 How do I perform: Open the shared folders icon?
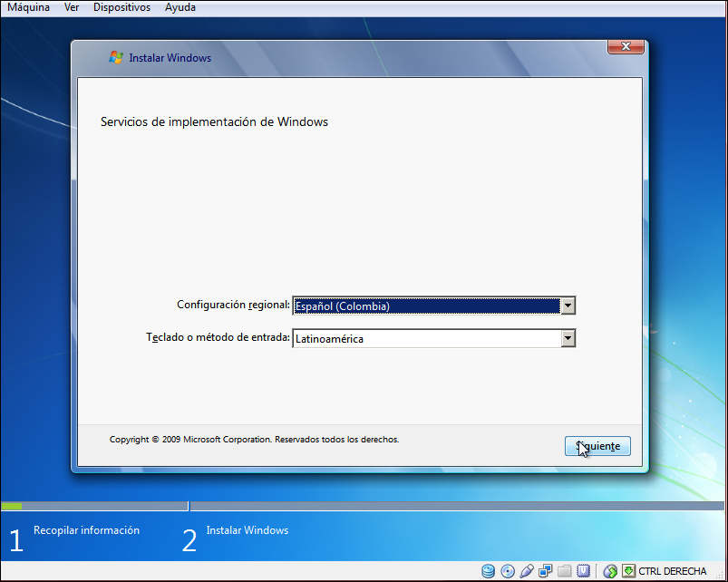[565, 571]
